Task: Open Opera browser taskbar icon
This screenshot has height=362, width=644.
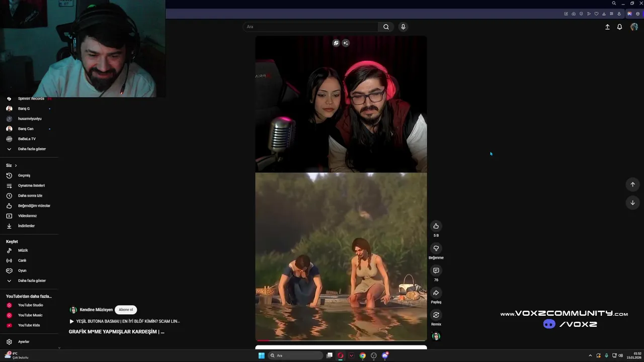Action: click(341, 355)
